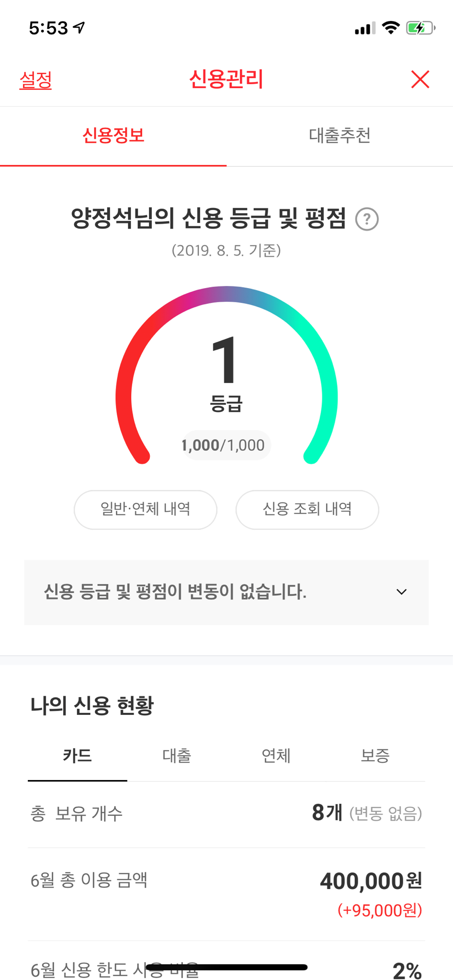
Task: Tap the Wi-Fi status icon
Action: pos(391,28)
